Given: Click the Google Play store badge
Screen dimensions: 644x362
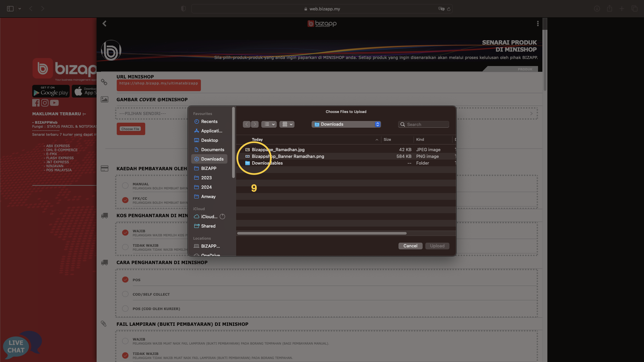Looking at the screenshot, I should 51,91.
